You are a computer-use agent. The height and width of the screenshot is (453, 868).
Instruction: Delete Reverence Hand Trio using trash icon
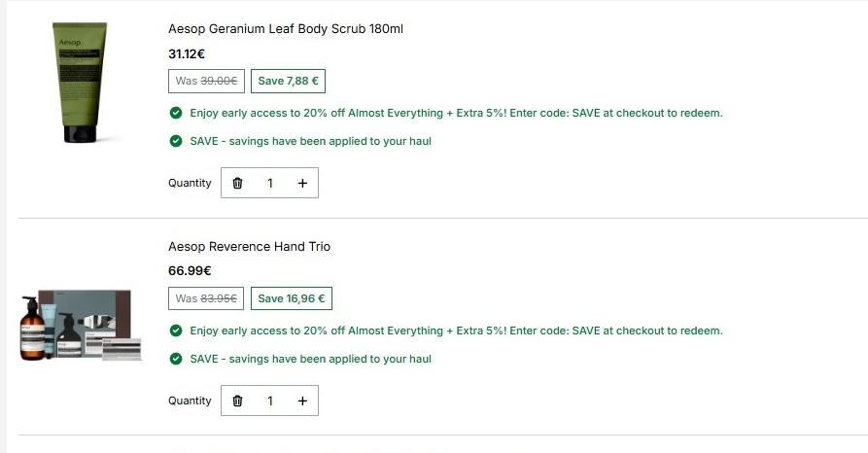coord(237,401)
